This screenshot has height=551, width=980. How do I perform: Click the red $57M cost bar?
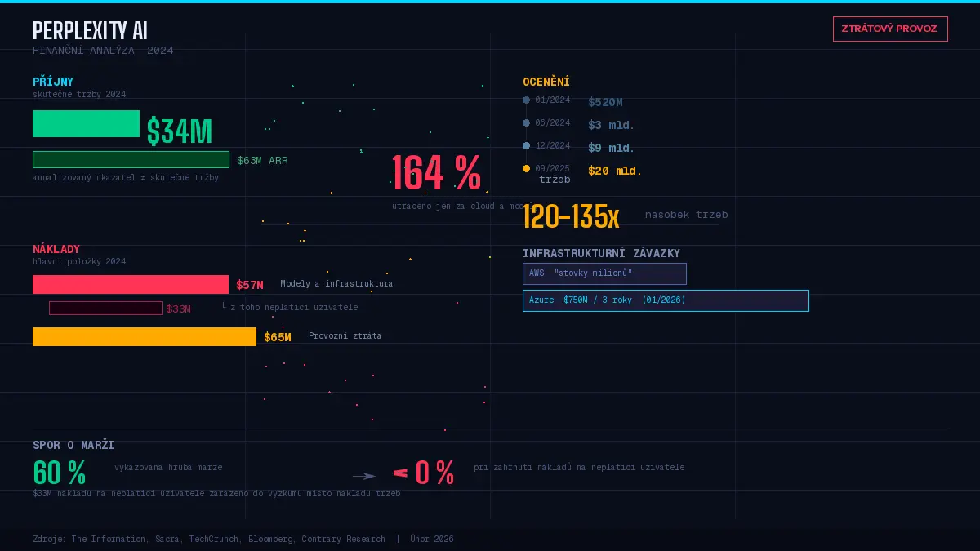point(131,284)
